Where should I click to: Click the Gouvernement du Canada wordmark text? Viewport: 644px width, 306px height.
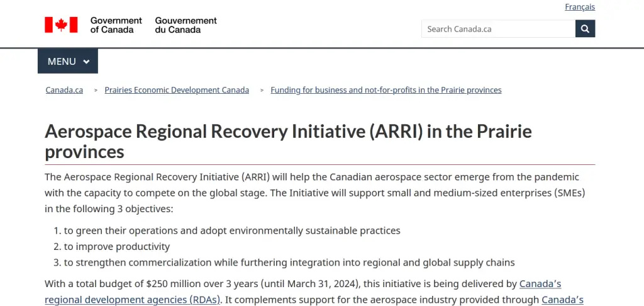[x=186, y=25]
